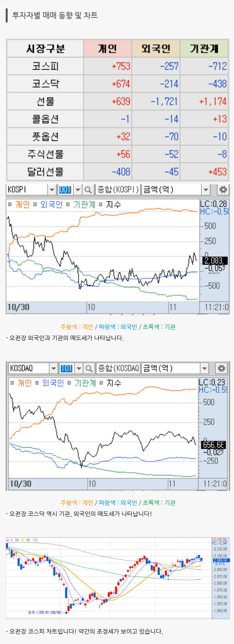Expand the KOSDAQ market selector dropdown arrow
Viewport: 234px width, 644px height.
tap(53, 368)
